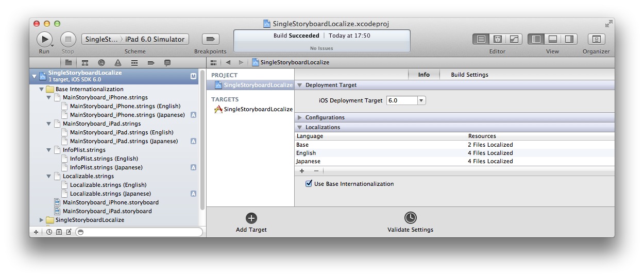Uncheck Use Base Internationalization
Image resolution: width=644 pixels, height=278 pixels.
pos(309,184)
